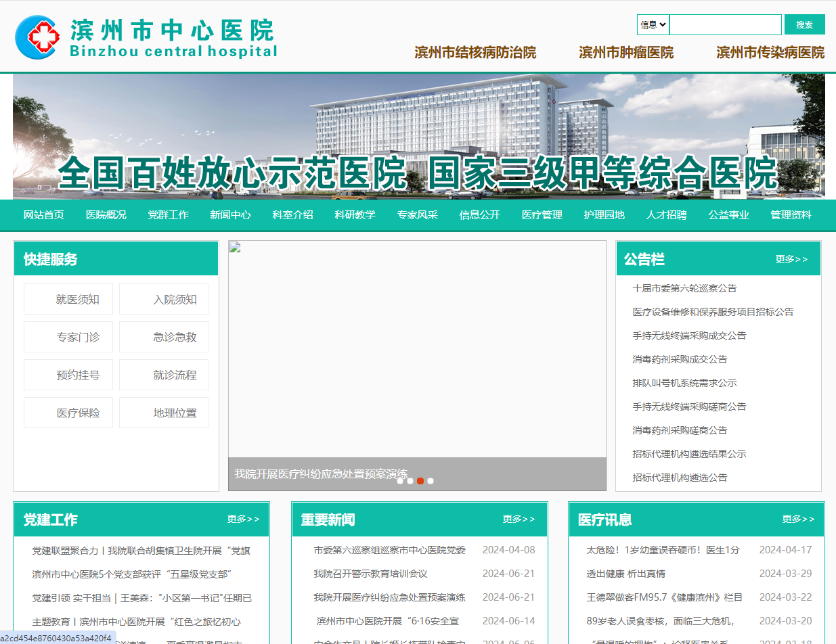Image resolution: width=836 pixels, height=644 pixels.
Task: Open notice 招标代理机构遴选结果公示
Action: click(x=689, y=454)
